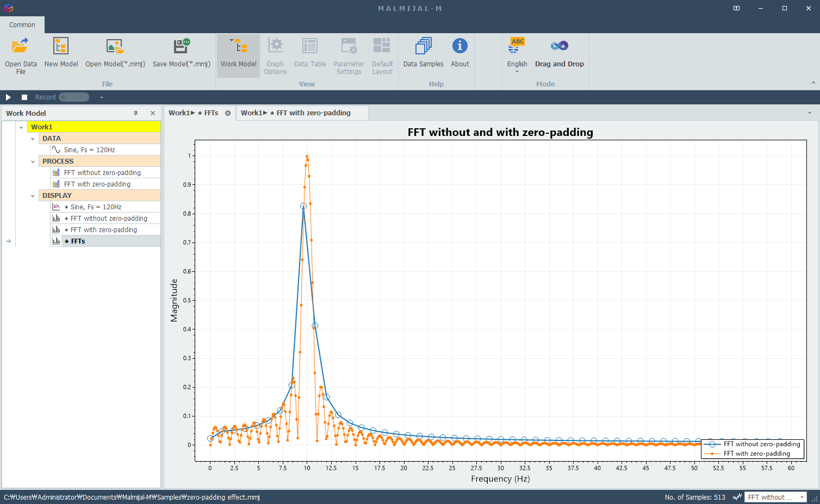Select the Work1 root node
Screen dimensions: 820x504
coord(94,127)
